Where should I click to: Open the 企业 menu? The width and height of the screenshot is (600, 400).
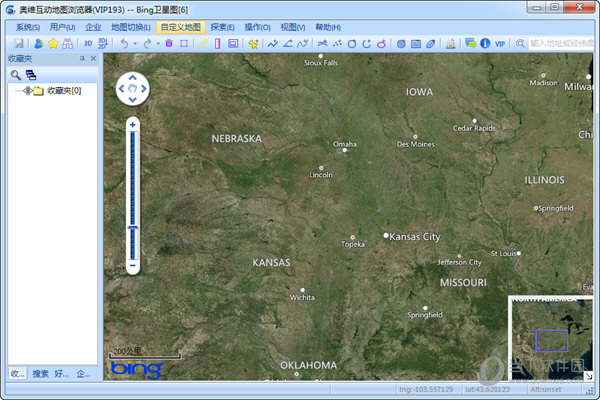93,27
